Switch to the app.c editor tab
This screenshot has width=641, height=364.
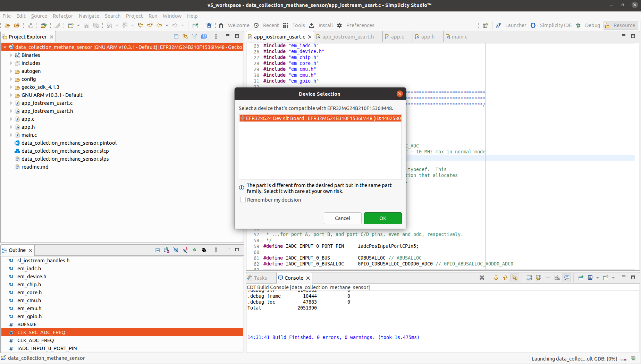point(397,37)
